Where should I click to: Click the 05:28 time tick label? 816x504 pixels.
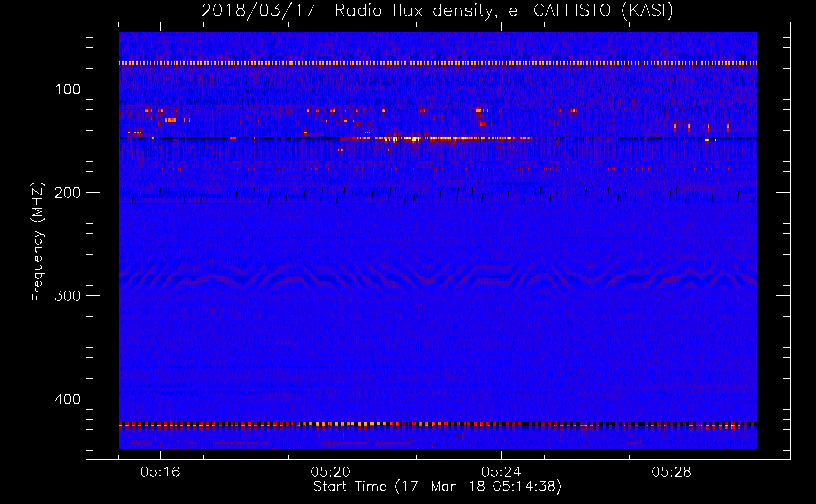coord(672,472)
